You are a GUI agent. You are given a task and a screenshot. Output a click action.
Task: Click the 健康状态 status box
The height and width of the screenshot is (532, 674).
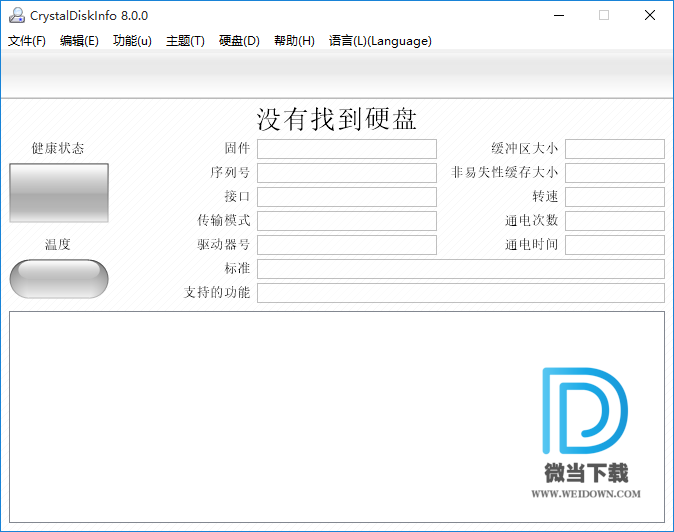tap(59, 193)
